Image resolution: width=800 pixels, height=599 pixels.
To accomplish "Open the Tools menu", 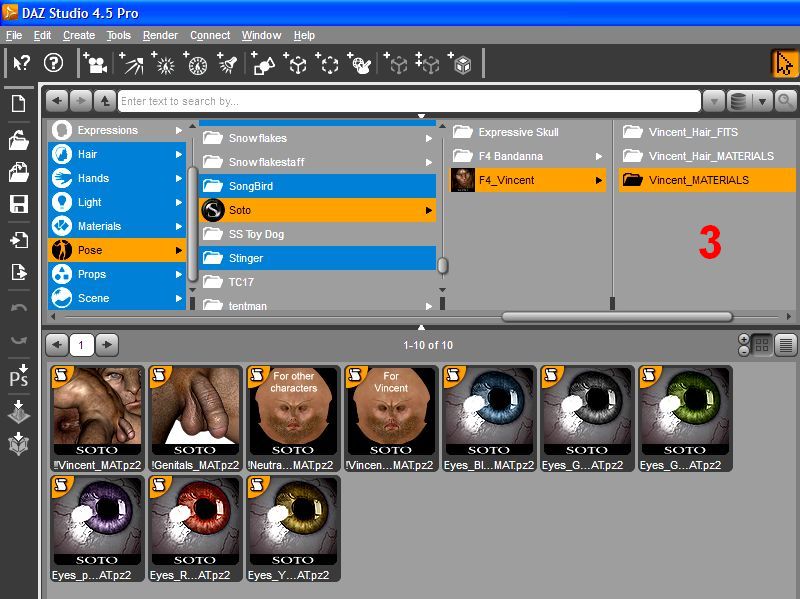I will (119, 35).
